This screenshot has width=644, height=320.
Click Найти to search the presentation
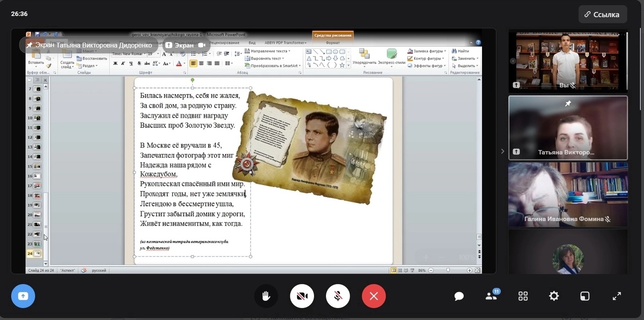pyautogui.click(x=460, y=51)
